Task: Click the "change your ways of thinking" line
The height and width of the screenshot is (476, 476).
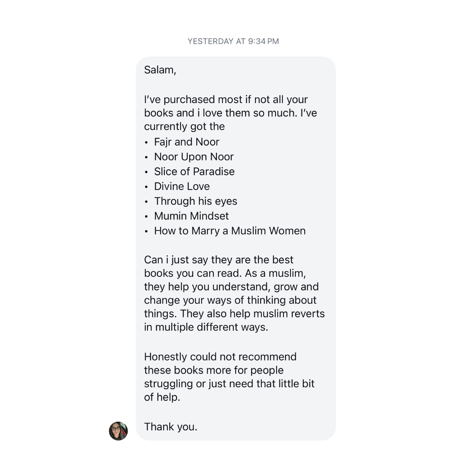Action: click(x=230, y=300)
